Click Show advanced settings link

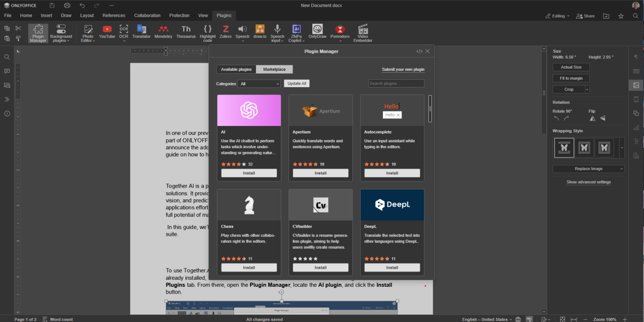tap(589, 182)
